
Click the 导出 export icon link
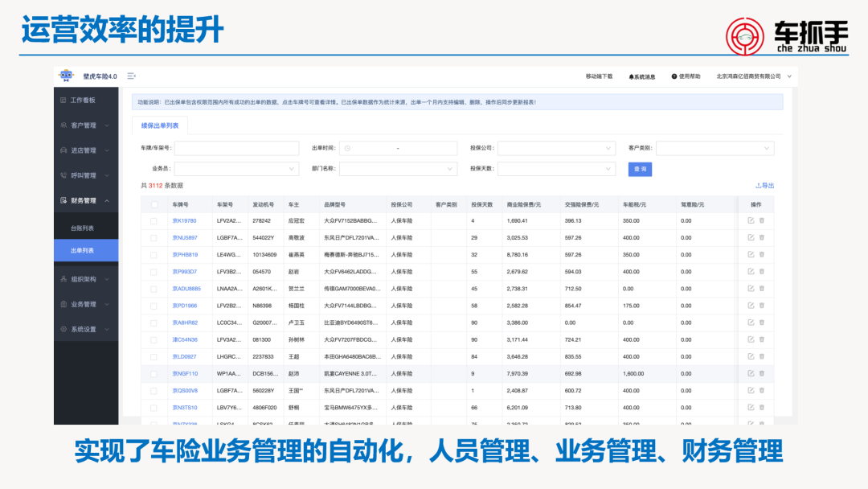coord(764,186)
